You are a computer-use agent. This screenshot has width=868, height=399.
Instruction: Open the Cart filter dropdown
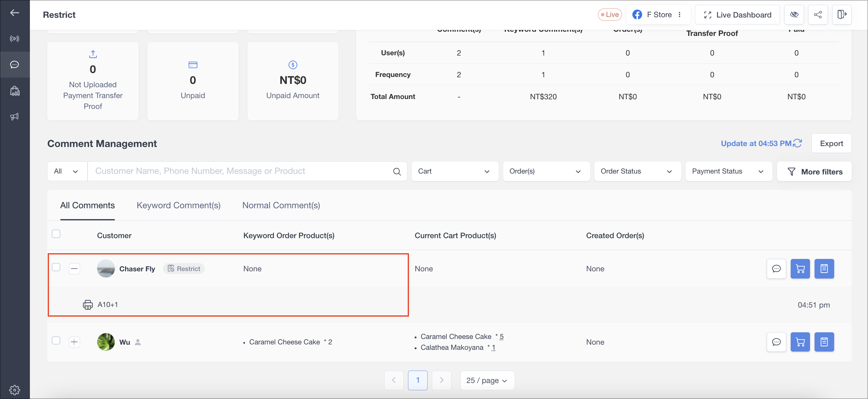coord(455,171)
